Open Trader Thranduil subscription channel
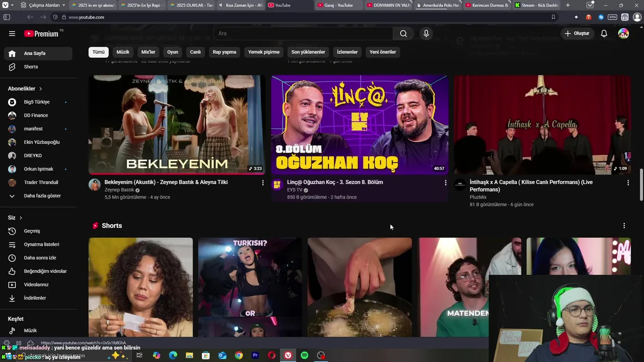The height and width of the screenshot is (362, 644). coord(38,183)
